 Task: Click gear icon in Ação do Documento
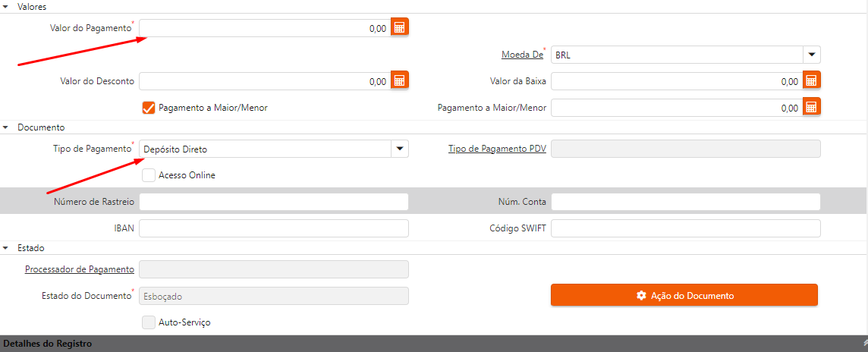641,296
